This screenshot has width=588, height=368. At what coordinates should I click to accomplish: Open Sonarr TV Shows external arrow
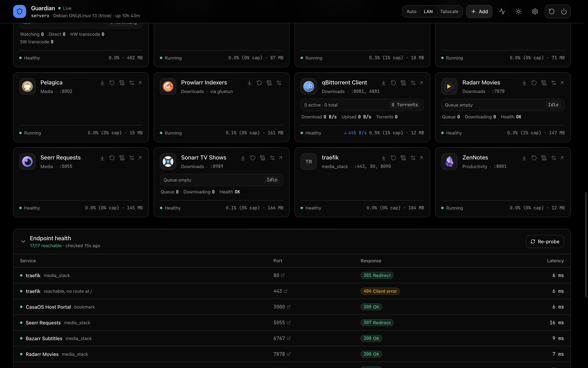[x=281, y=158]
